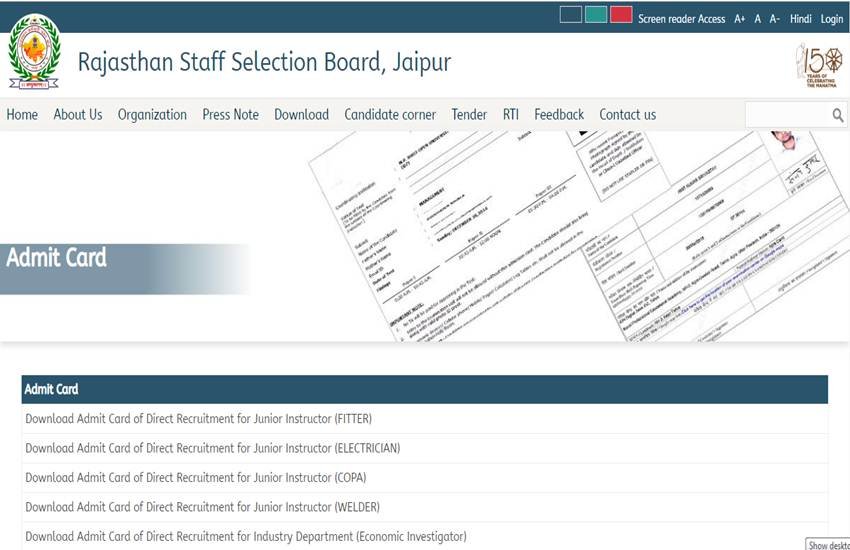The height and width of the screenshot is (550, 850).
Task: Open Junior Instructor (ELECTRICIAN) admit card link
Action: point(212,448)
